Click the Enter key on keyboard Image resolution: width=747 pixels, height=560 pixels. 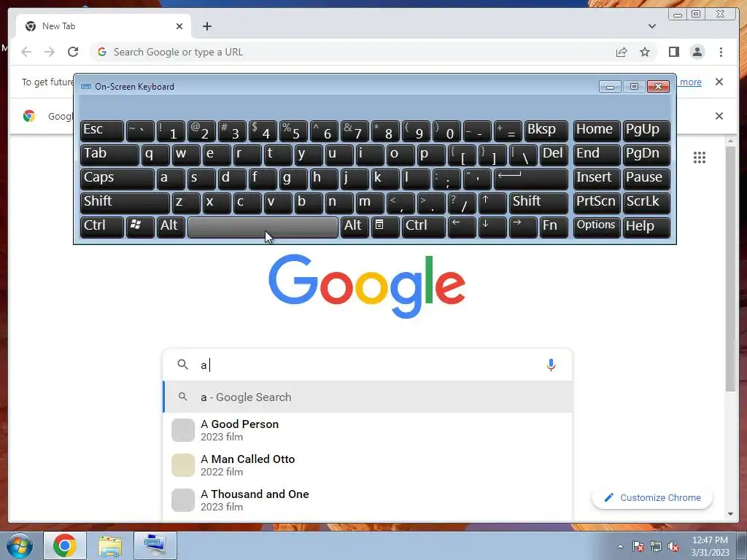click(531, 179)
